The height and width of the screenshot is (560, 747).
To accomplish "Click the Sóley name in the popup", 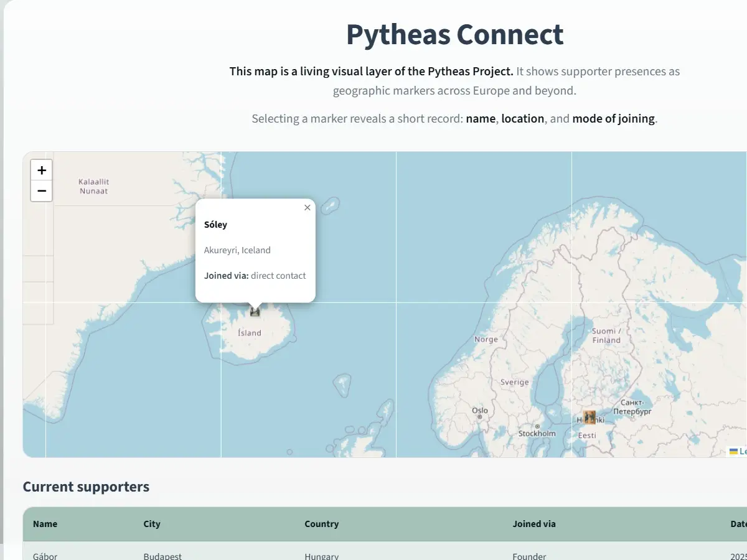I will 215,225.
